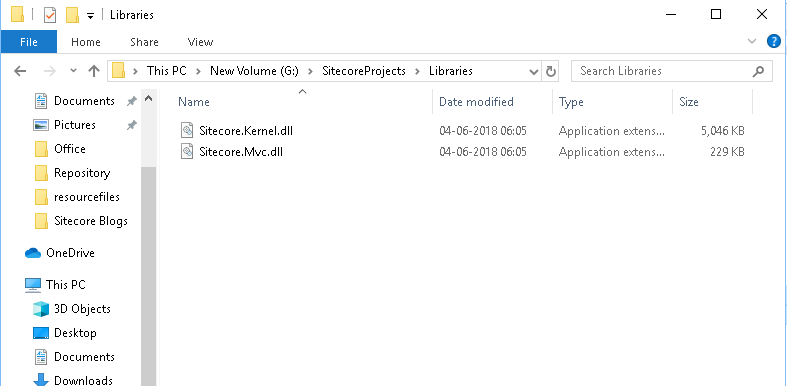Click the OneDrive cloud icon
Image resolution: width=787 pixels, height=386 pixels.
(x=33, y=253)
